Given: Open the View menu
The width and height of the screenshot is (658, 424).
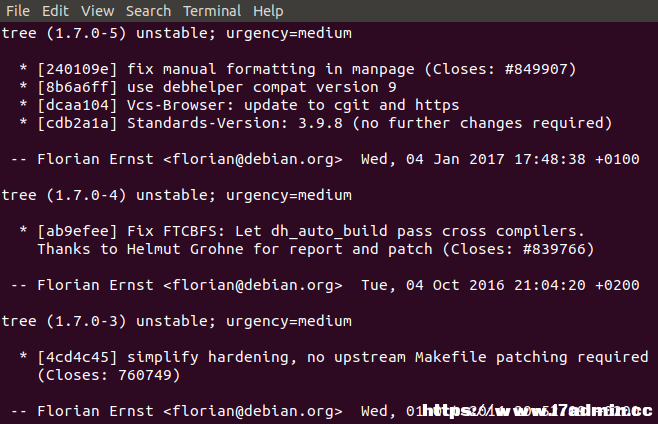Looking at the screenshot, I should pos(97,11).
